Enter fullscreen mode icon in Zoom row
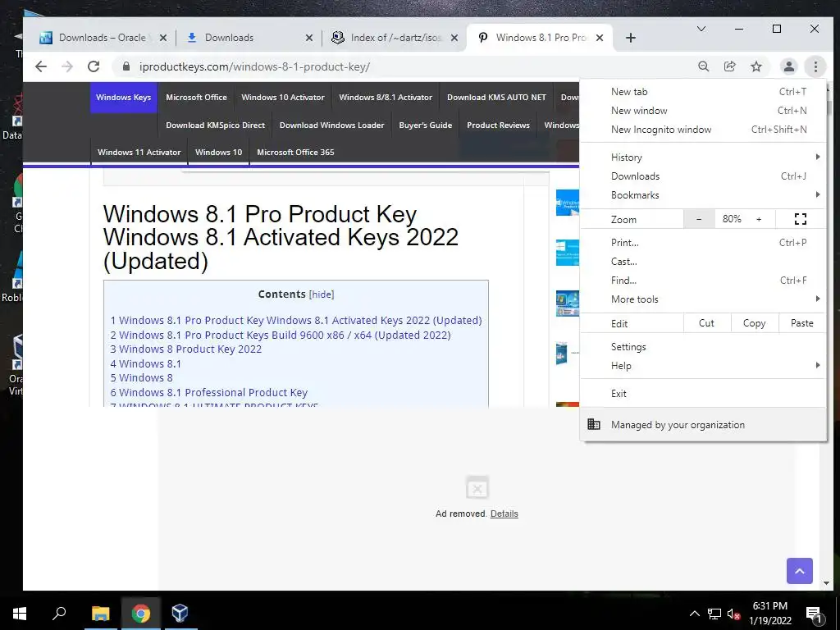 tap(801, 218)
